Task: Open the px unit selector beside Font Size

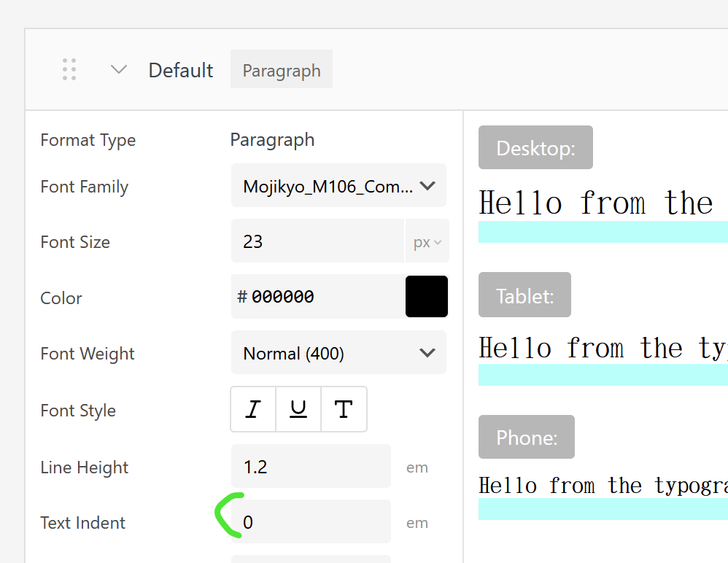Action: (x=427, y=241)
